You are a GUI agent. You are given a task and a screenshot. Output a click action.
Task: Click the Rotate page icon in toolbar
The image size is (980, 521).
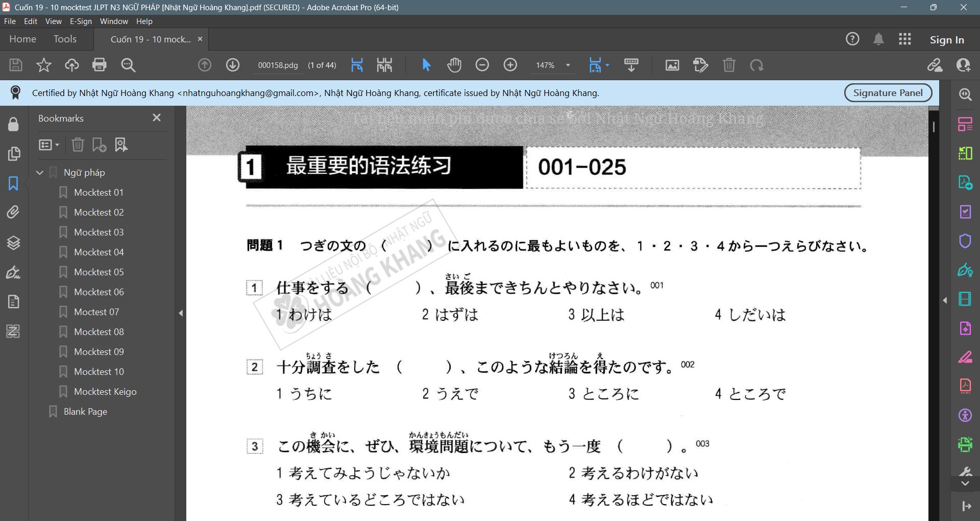pyautogui.click(x=756, y=65)
